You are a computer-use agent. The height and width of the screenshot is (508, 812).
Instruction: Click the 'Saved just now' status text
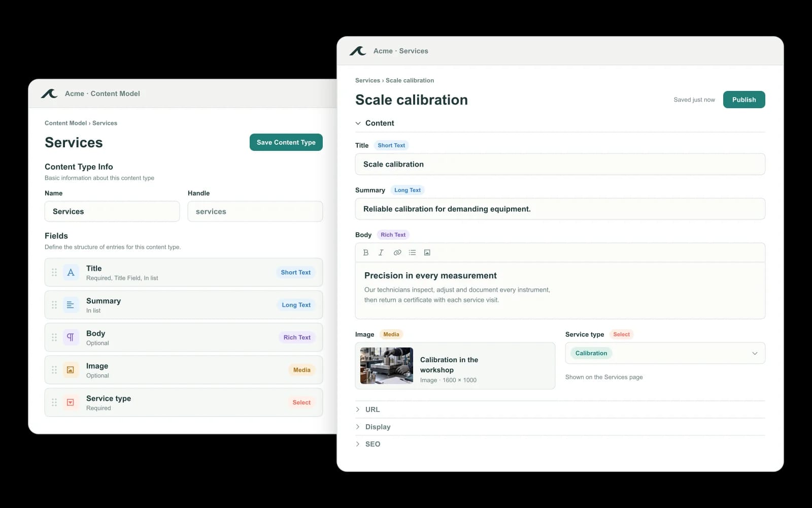pyautogui.click(x=694, y=100)
